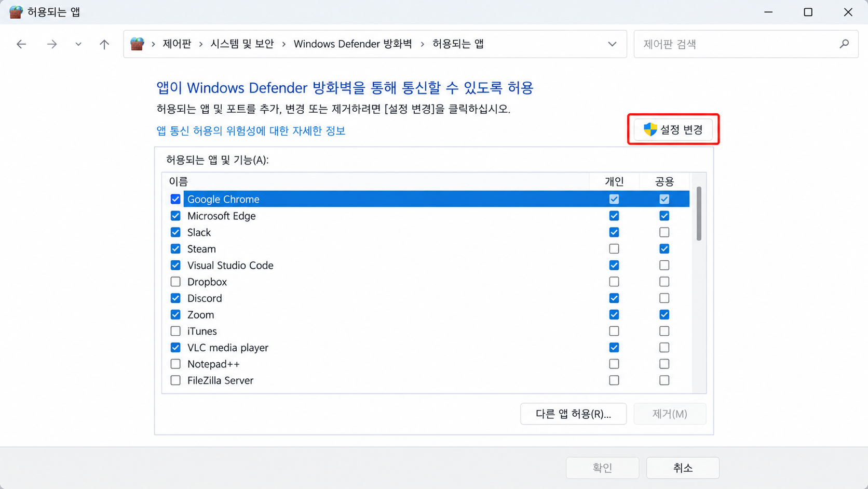Enable Discord 공용 checkbox
The image size is (868, 489).
click(664, 298)
